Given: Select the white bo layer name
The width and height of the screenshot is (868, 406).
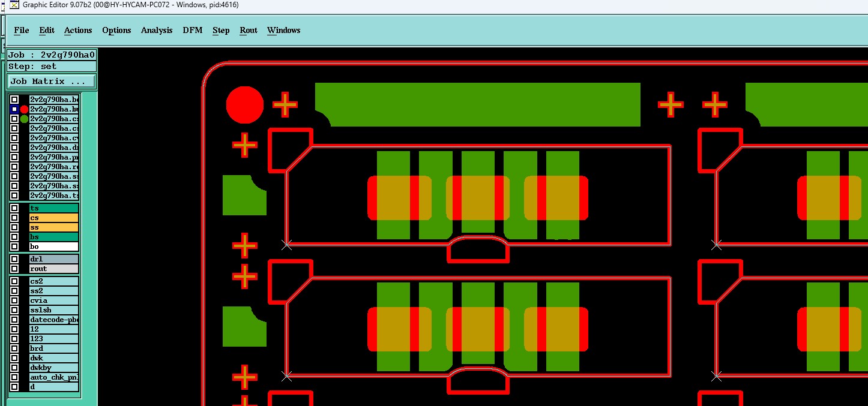Looking at the screenshot, I should coord(53,246).
